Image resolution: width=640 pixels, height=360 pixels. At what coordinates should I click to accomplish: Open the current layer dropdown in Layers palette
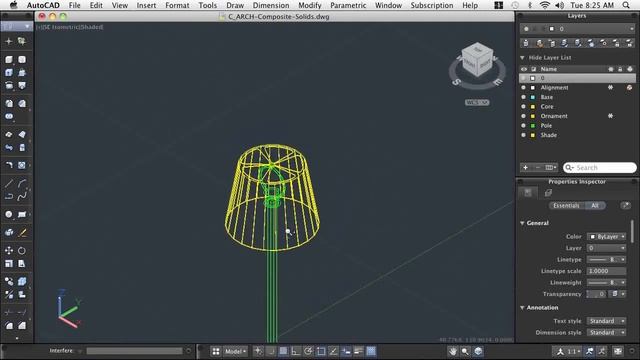pyautogui.click(x=578, y=29)
